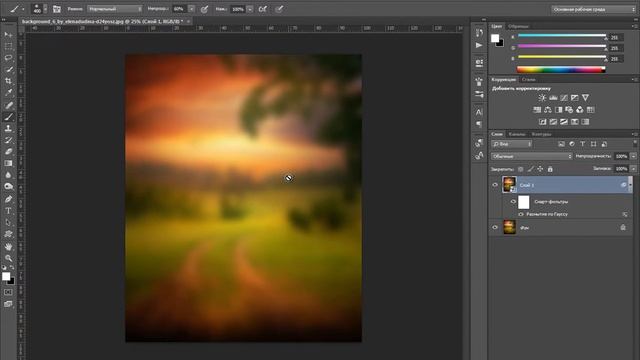The height and width of the screenshot is (360, 640).
Task: Click the Слой 1 layer thumbnail
Action: click(x=509, y=184)
